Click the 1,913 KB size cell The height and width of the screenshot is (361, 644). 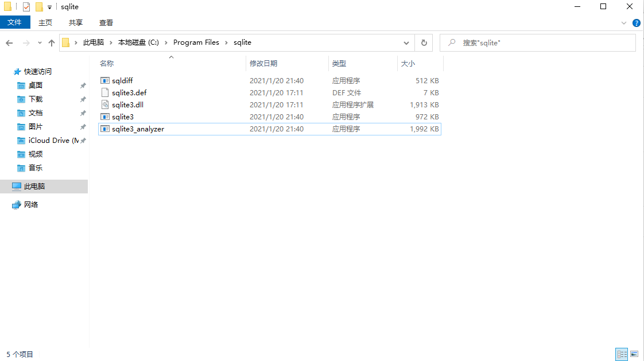[424, 104]
